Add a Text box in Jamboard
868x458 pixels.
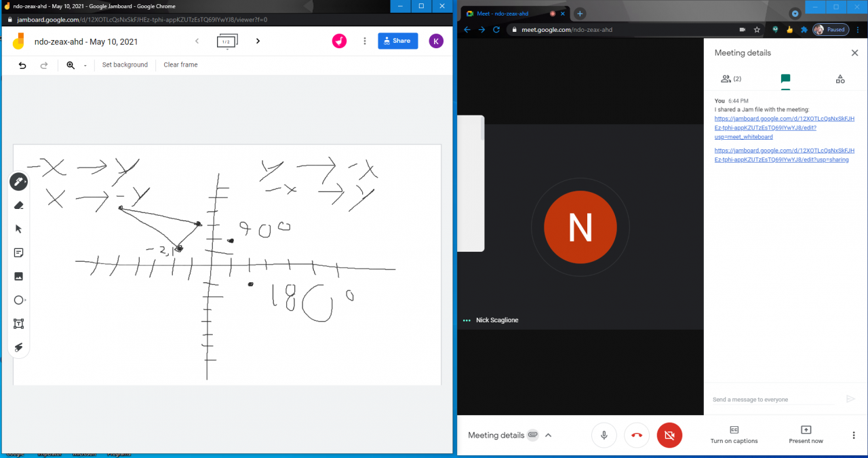18,324
